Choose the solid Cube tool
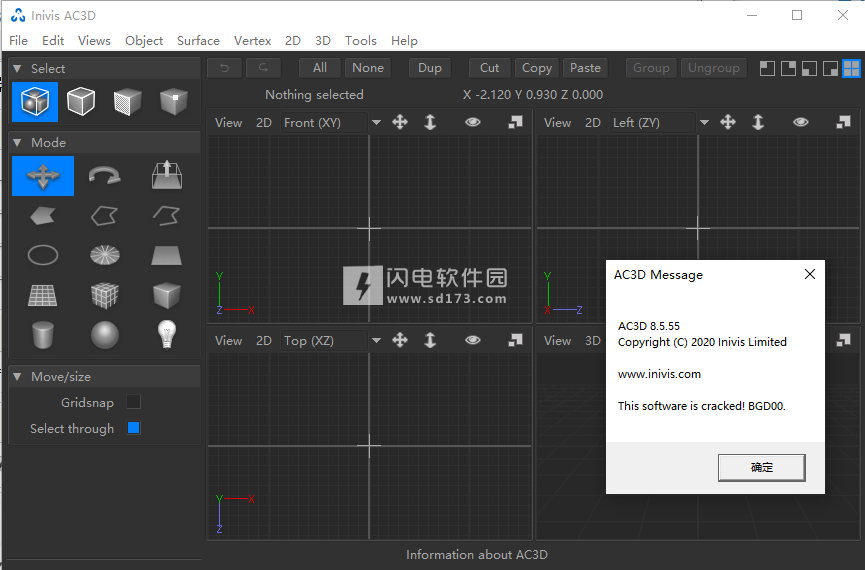This screenshot has height=570, width=865. pyautogui.click(x=166, y=295)
